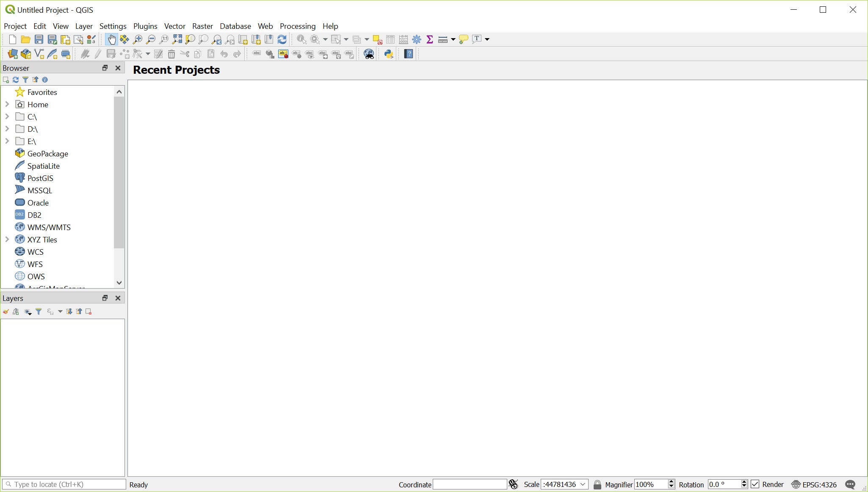Open the Python Console icon
This screenshot has width=868, height=492.
(388, 54)
